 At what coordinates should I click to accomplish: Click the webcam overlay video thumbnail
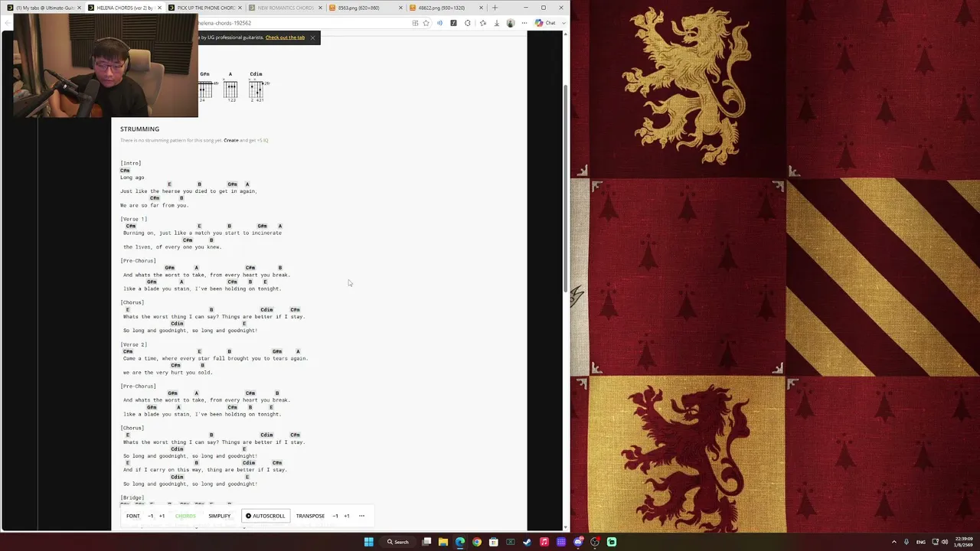pyautogui.click(x=106, y=65)
